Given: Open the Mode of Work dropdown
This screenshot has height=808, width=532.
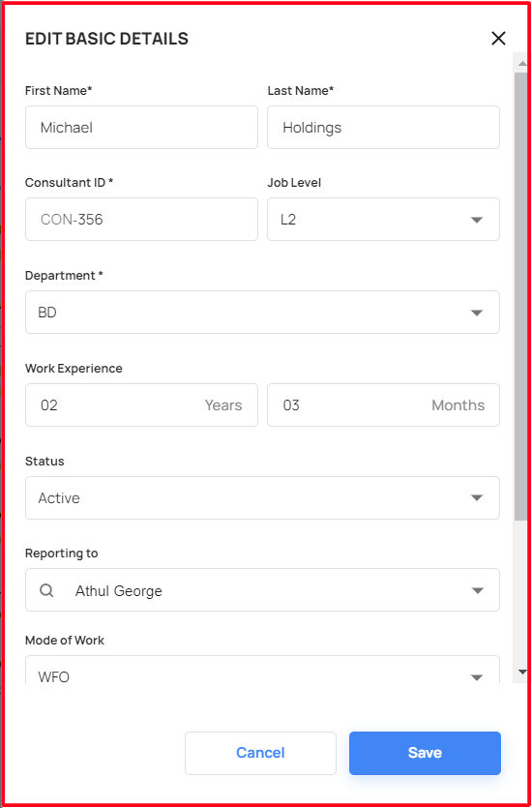Looking at the screenshot, I should pos(263,670).
